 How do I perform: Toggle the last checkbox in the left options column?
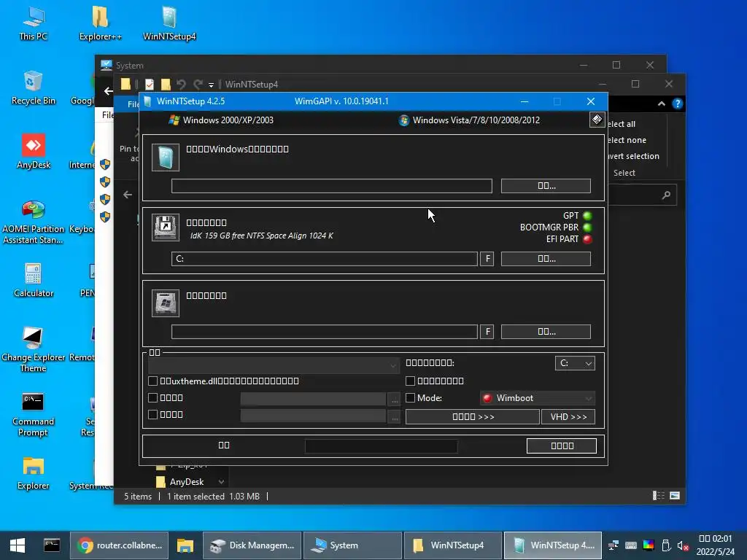[153, 414]
